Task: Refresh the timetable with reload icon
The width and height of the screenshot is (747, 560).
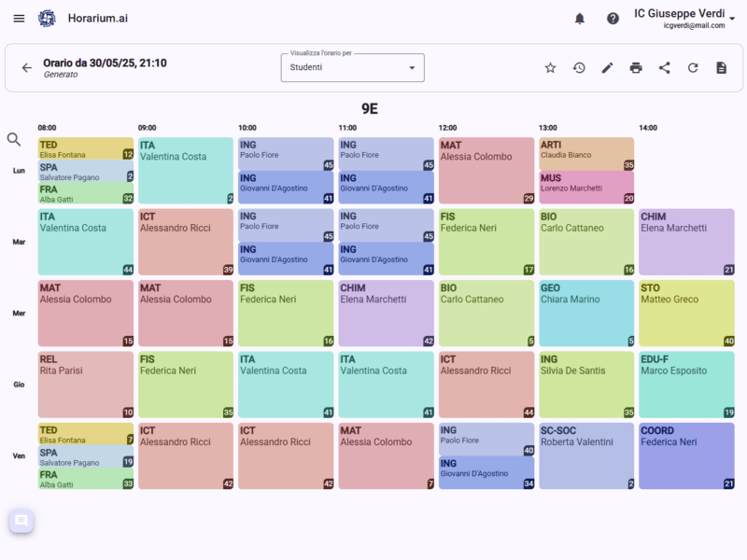Action: click(x=693, y=68)
